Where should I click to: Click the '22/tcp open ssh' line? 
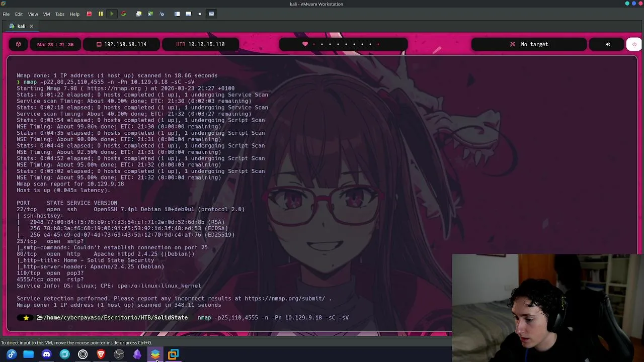click(x=130, y=210)
